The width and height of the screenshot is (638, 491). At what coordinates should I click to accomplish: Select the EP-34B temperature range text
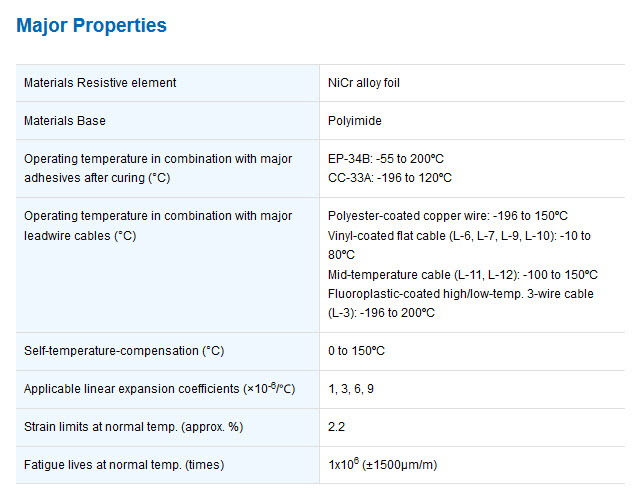[386, 159]
